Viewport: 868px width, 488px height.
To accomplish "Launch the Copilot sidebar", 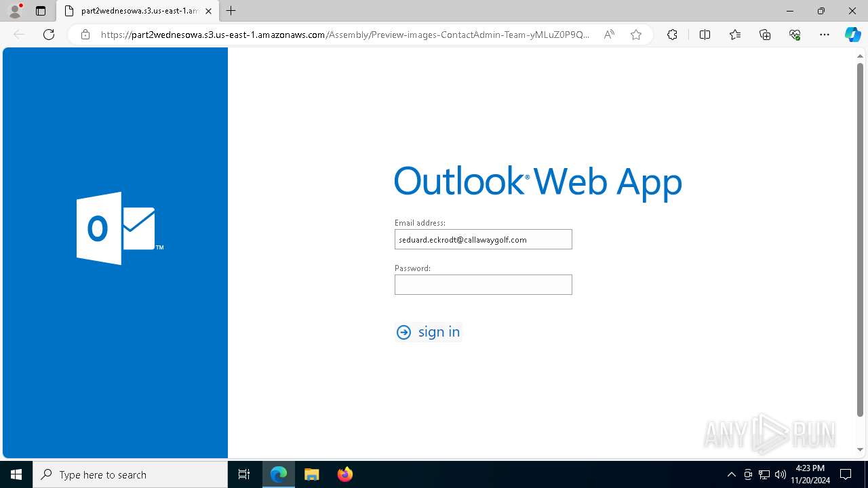I will tap(852, 35).
